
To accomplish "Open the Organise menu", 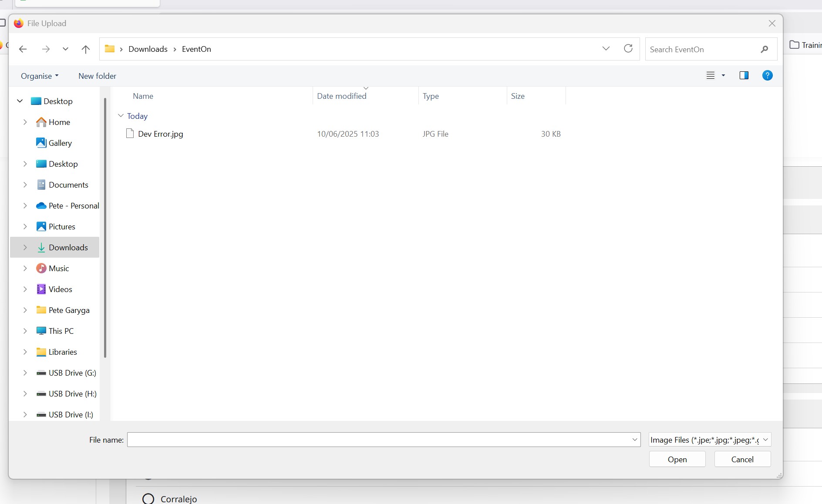I will point(39,76).
